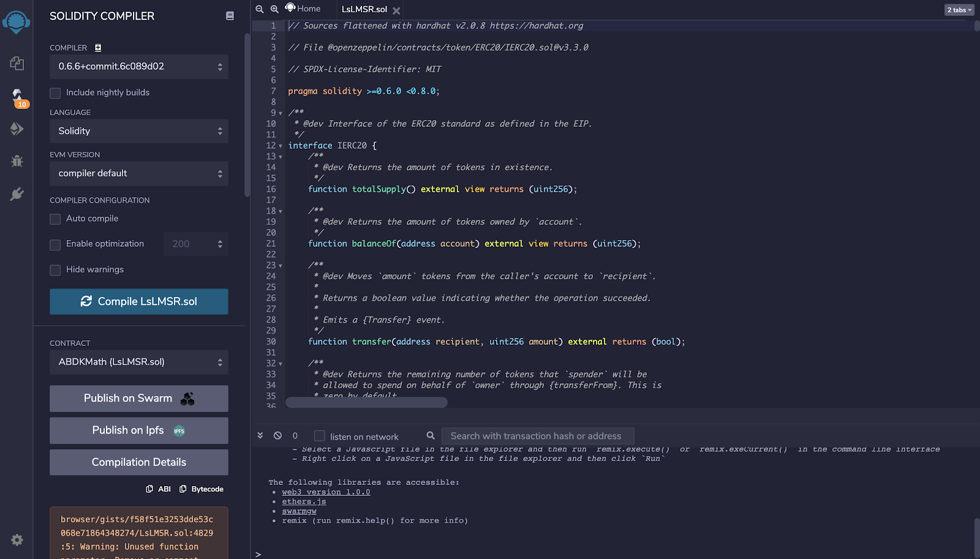The height and width of the screenshot is (559, 980).
Task: Copy Bytecode to clipboard
Action: pyautogui.click(x=201, y=489)
